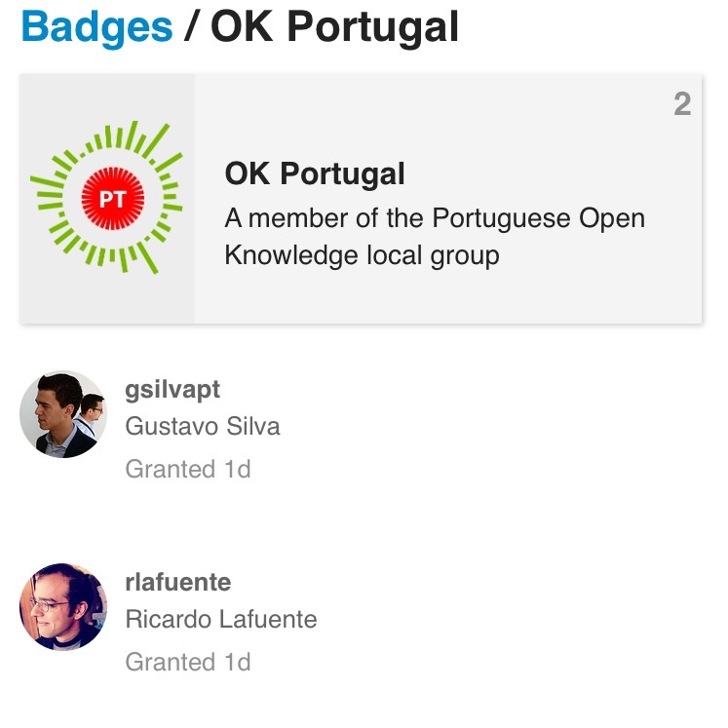Click Granted 1d under Gustavo Silva
The width and height of the screenshot is (728, 728).
(x=187, y=469)
